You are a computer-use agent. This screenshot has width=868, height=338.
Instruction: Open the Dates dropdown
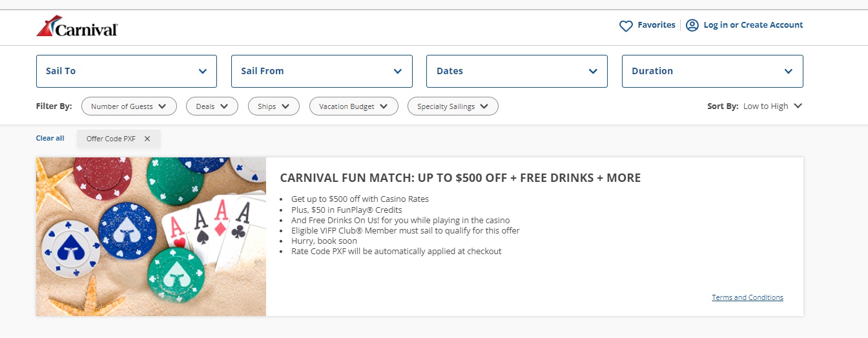517,71
